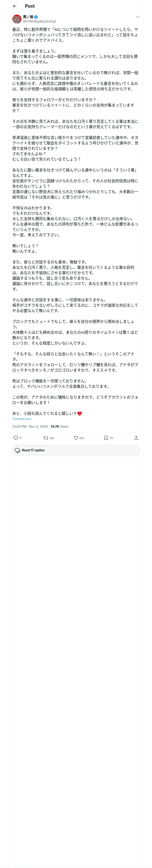The width and height of the screenshot is (152, 868).
Task: Open the 12:02 PM Nov 4, 2025 timestamp
Action: pyautogui.click(x=30, y=427)
